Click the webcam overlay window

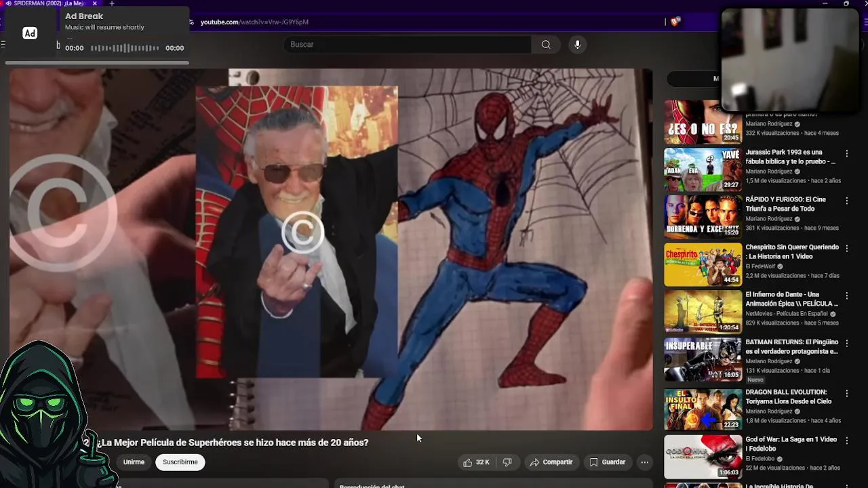pyautogui.click(x=790, y=60)
